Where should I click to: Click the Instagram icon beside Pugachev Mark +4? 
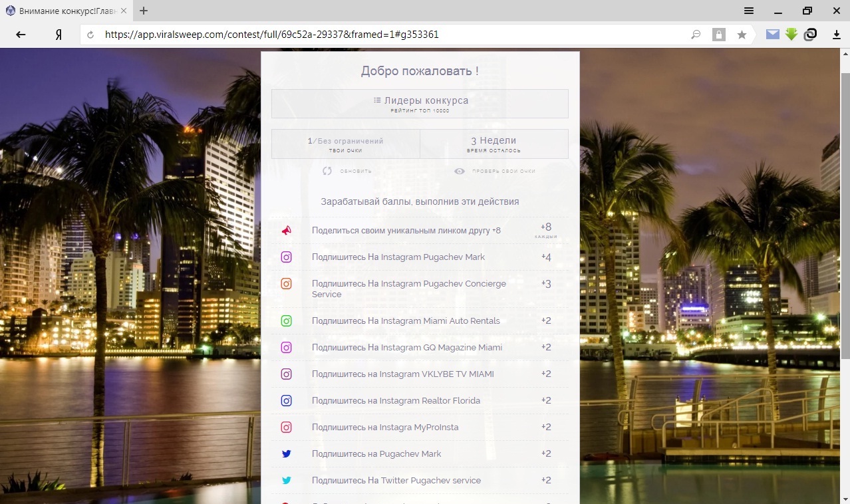click(x=286, y=257)
